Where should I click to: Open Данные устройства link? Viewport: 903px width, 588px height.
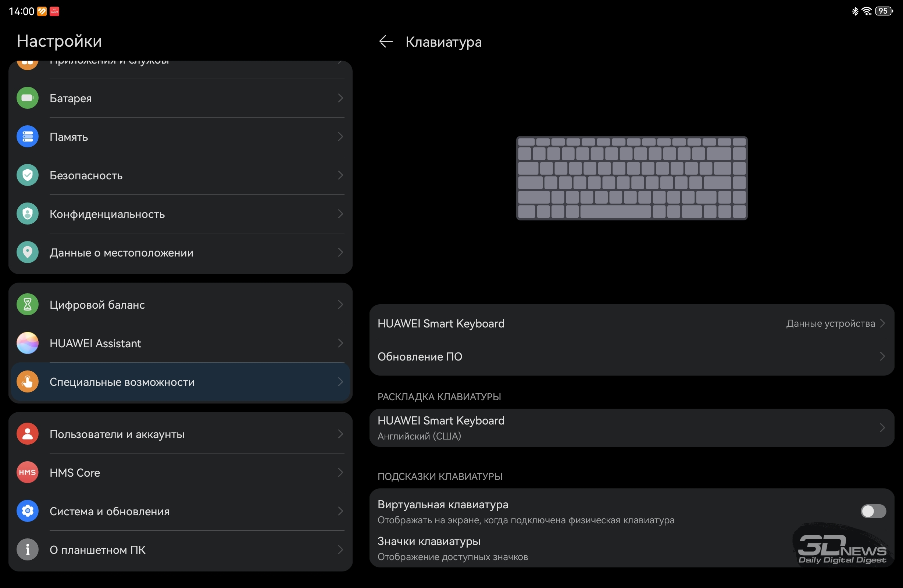point(831,323)
